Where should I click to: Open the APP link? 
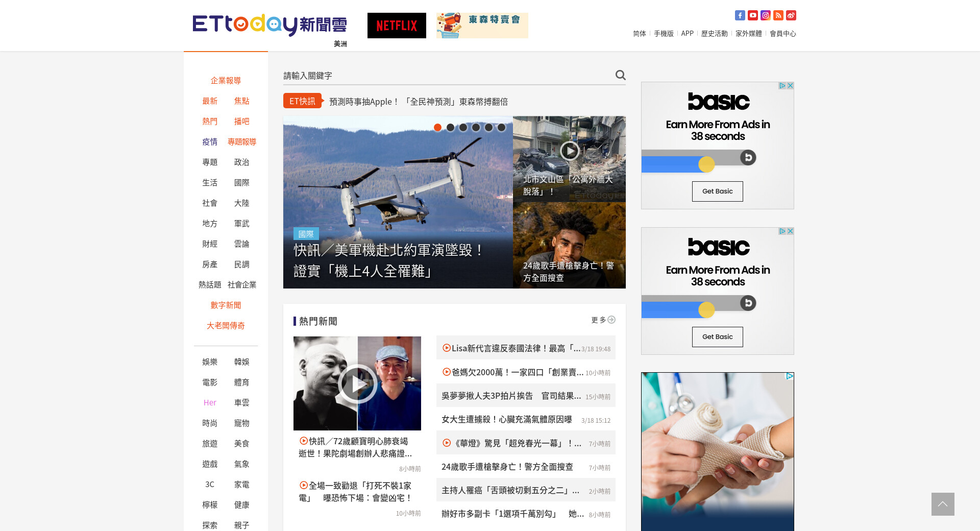coord(688,34)
